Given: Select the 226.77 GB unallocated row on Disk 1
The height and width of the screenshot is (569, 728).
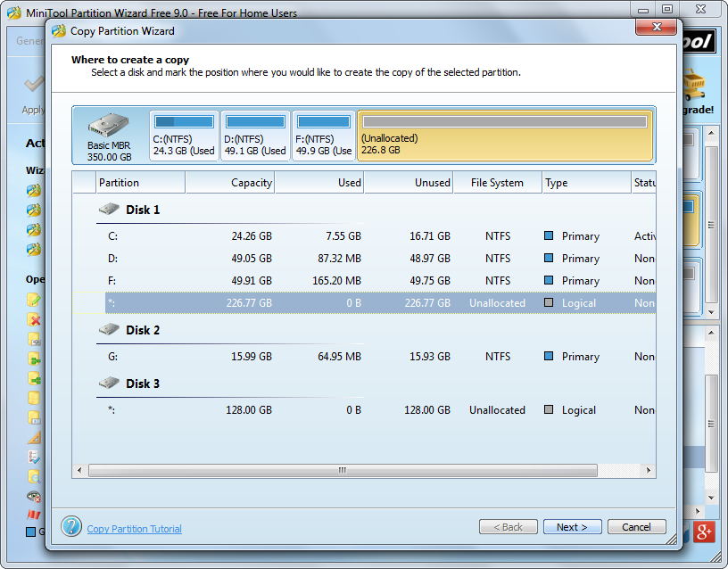Looking at the screenshot, I should pos(364,302).
